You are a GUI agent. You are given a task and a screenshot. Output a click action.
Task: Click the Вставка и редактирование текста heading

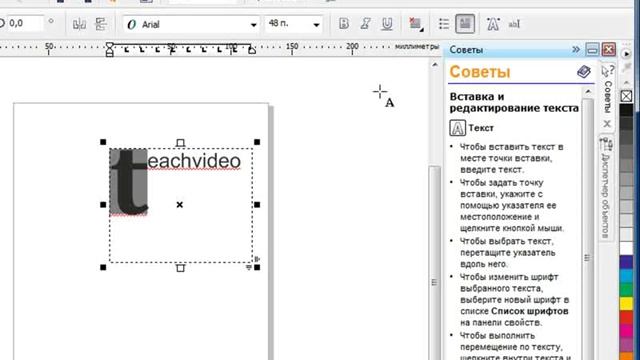(514, 102)
